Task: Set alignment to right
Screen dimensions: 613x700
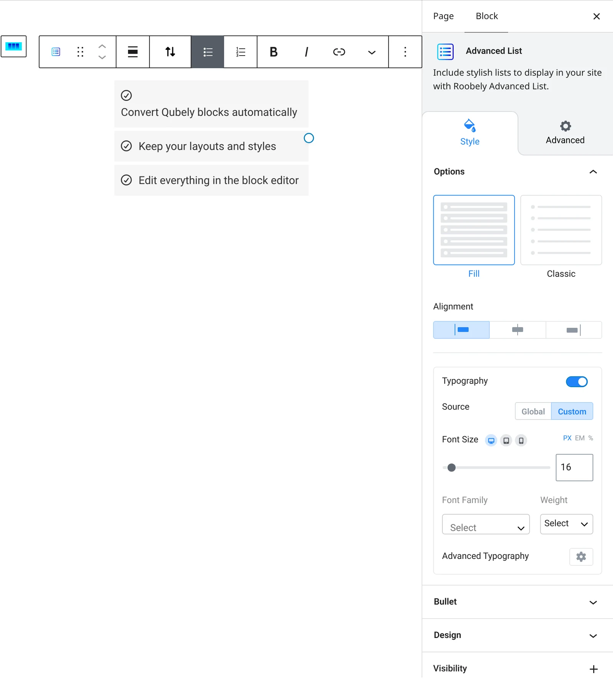Action: pyautogui.click(x=574, y=330)
